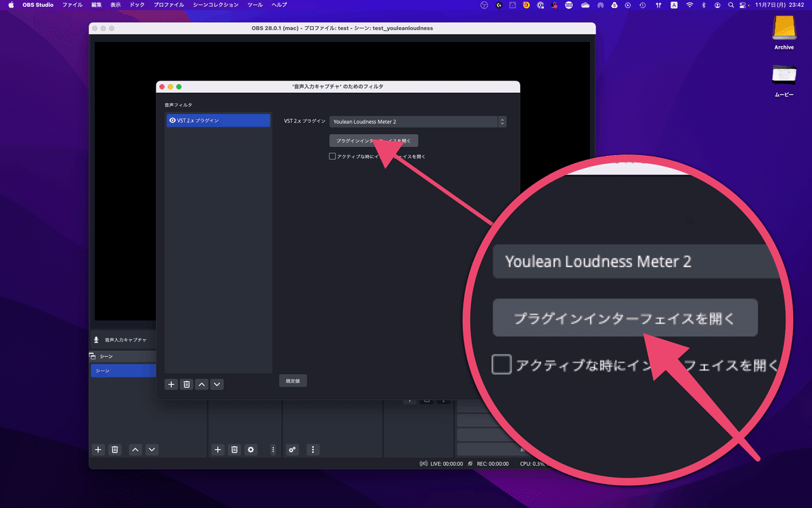812x508 pixels.
Task: Delete selected filter with trash icon in filter dialog
Action: click(187, 384)
